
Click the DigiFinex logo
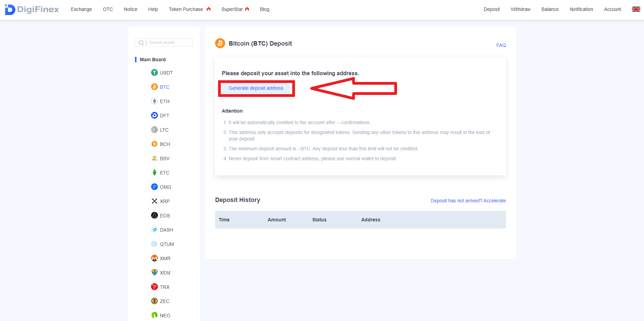pyautogui.click(x=32, y=9)
